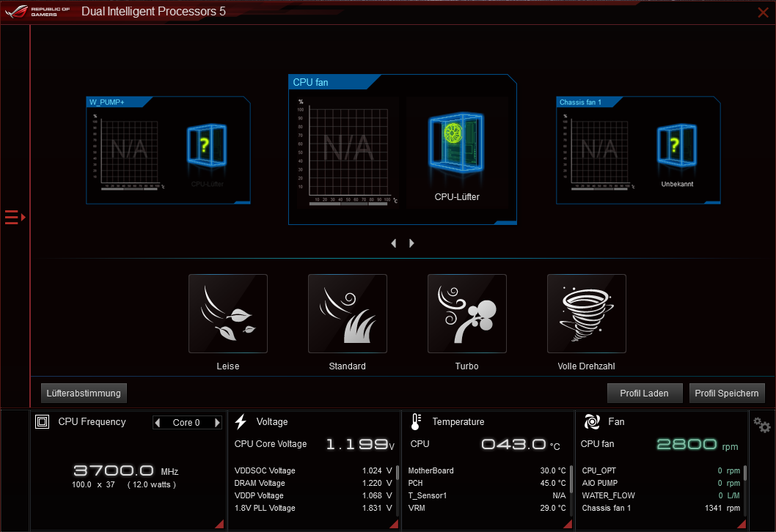This screenshot has width=776, height=532.
Task: Click the CPU-Lüfter case icon in CPU fan card
Action: 456,143
